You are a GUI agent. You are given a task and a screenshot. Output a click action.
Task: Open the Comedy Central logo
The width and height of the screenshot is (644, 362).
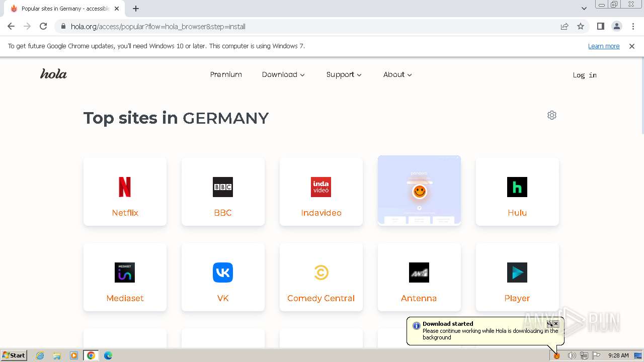tap(321, 273)
